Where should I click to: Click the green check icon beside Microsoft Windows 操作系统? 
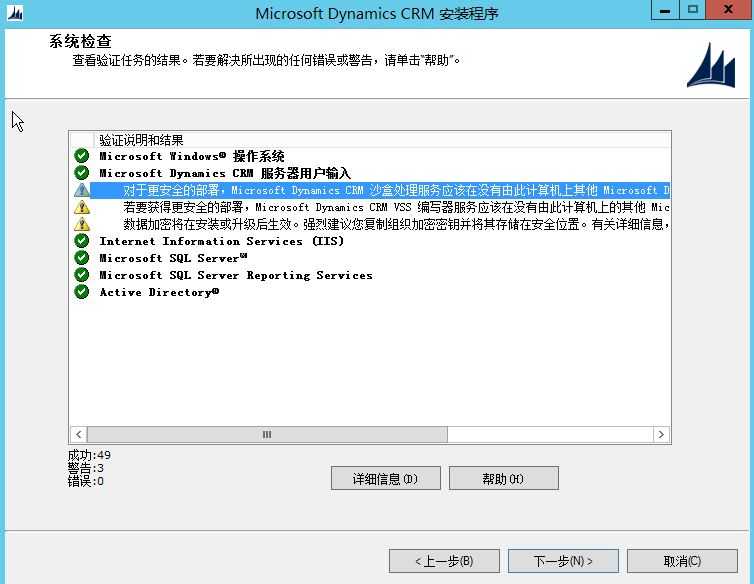point(82,155)
